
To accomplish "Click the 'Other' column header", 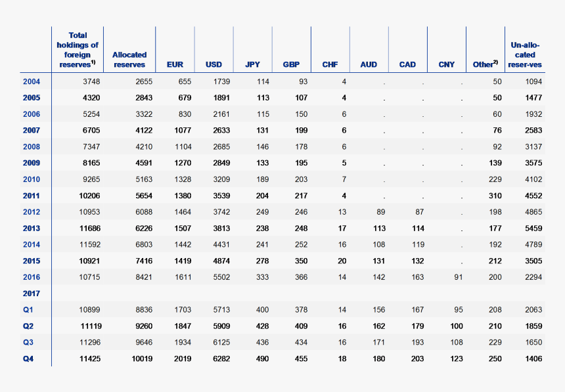I will [486, 64].
